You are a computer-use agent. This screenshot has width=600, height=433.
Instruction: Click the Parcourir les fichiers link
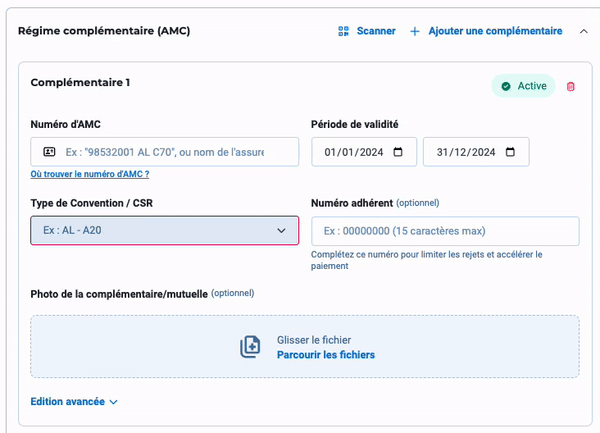coord(325,355)
